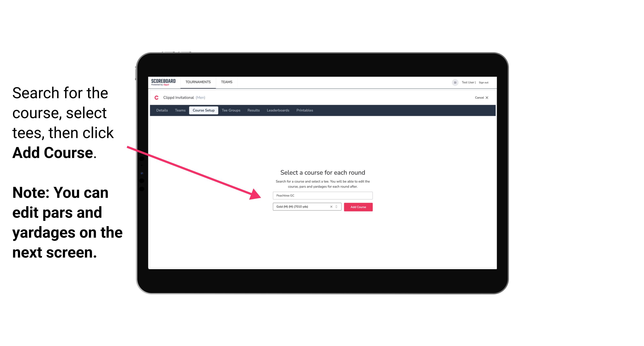Click the clear 'X' icon in tee dropdown
This screenshot has height=346, width=644.
[x=331, y=207]
